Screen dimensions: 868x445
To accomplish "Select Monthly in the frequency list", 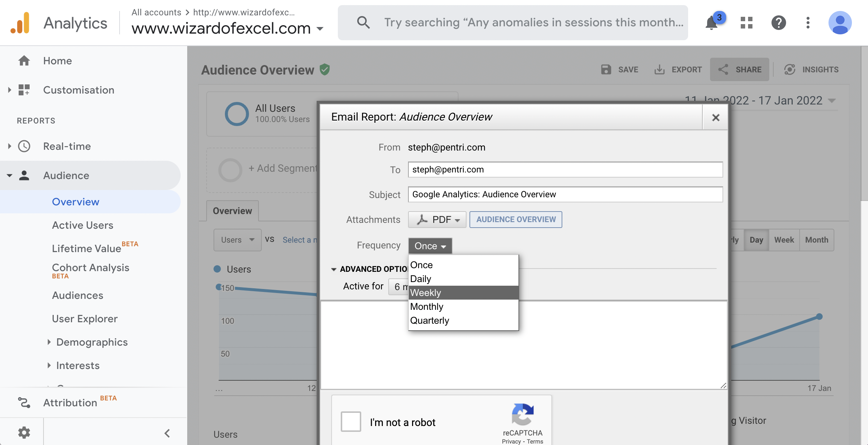I will tap(463, 307).
